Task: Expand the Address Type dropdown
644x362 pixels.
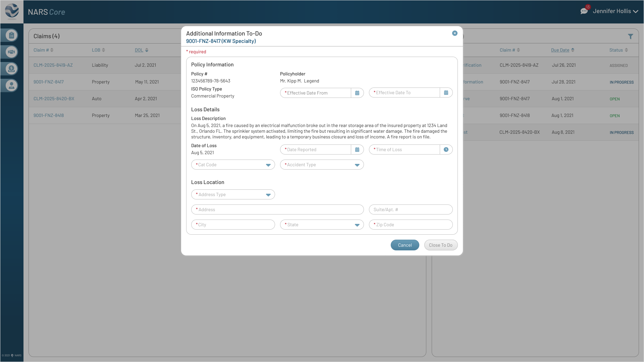Action: tap(268, 194)
